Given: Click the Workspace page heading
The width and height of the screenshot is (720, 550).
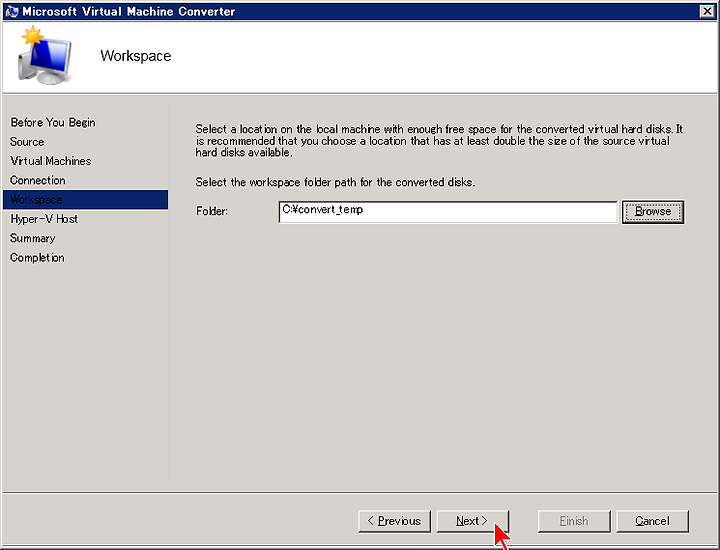Looking at the screenshot, I should pyautogui.click(x=136, y=56).
